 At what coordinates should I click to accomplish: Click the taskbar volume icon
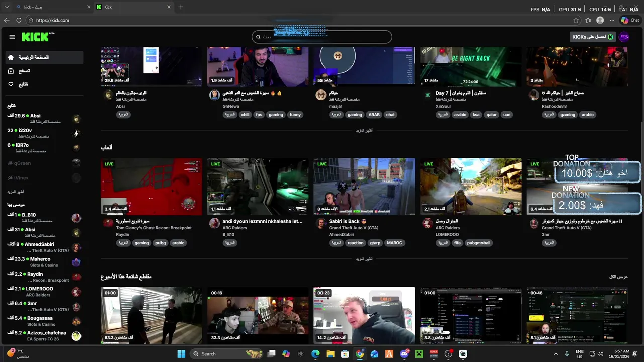click(x=601, y=354)
